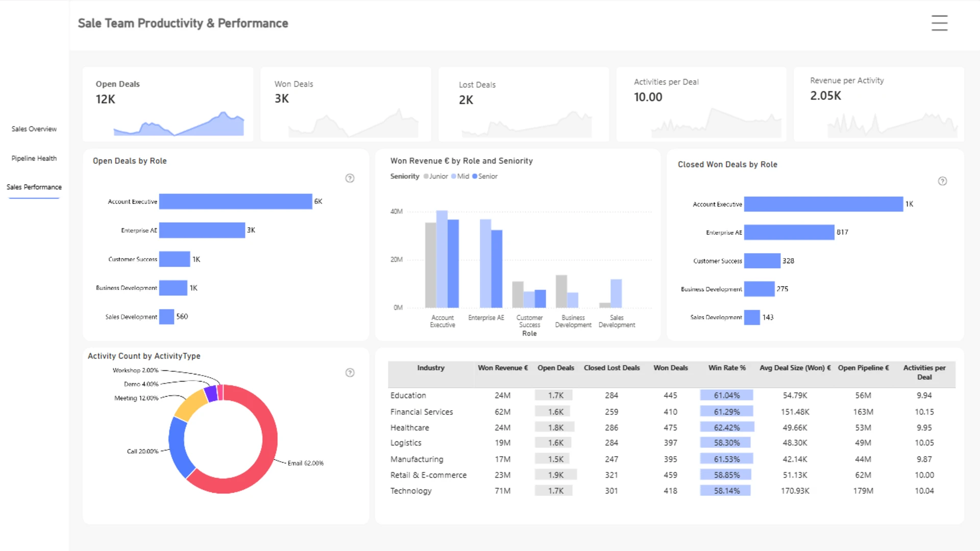The width and height of the screenshot is (980, 551).
Task: Open the hamburger menu icon
Action: tap(939, 23)
